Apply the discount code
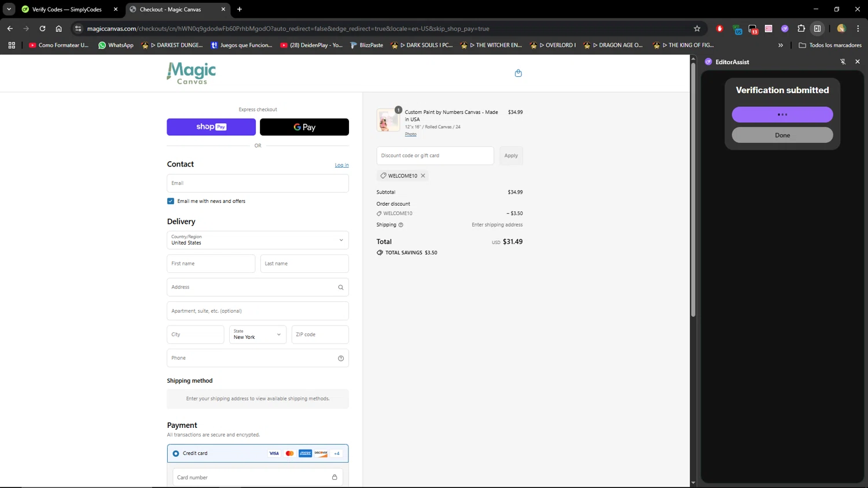Screen dimensions: 868x488 (511, 156)
